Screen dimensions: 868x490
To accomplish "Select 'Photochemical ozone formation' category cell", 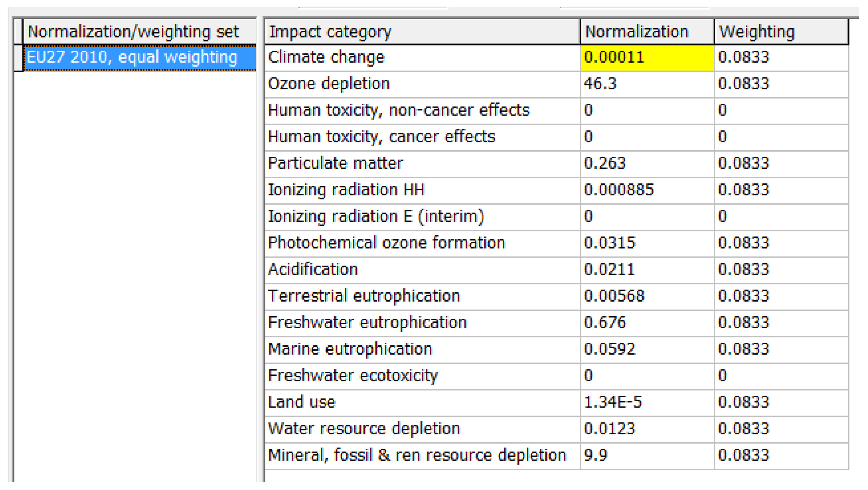I will [x=422, y=243].
